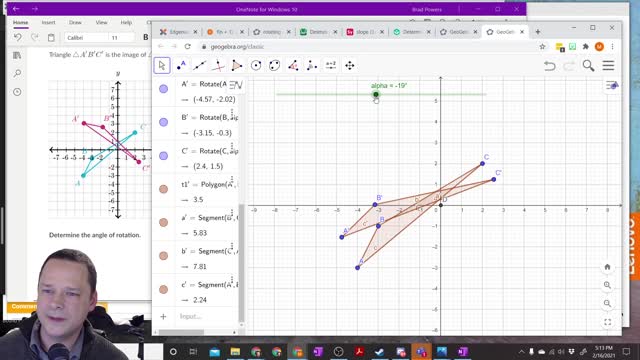640x360 pixels.
Task: Select the Move Graphics View tool
Action: click(350, 65)
